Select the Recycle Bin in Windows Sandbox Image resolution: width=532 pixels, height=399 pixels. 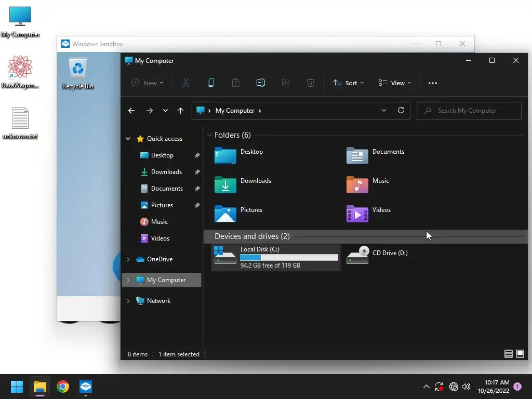[x=78, y=74]
